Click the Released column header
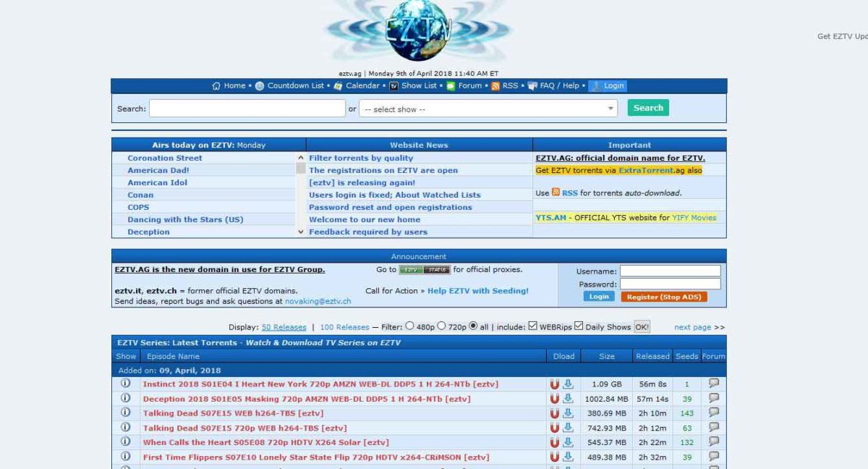Viewport: 868px width, 469px height. [x=652, y=356]
